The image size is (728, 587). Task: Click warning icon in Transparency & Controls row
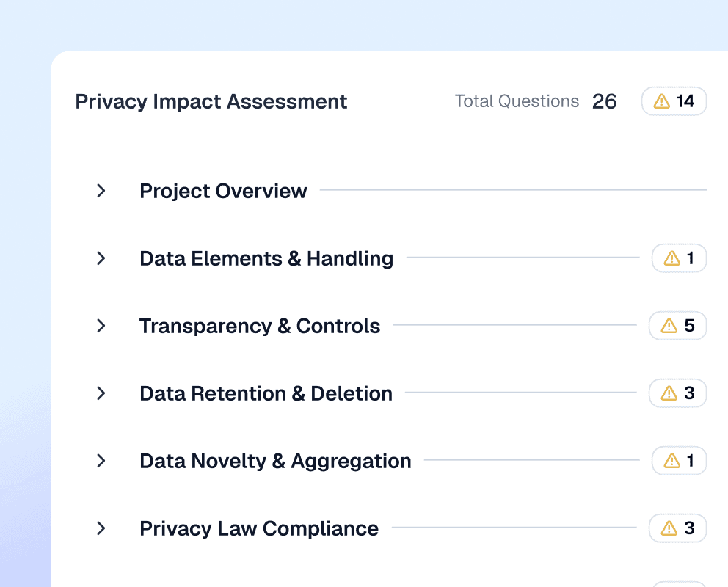point(669,326)
